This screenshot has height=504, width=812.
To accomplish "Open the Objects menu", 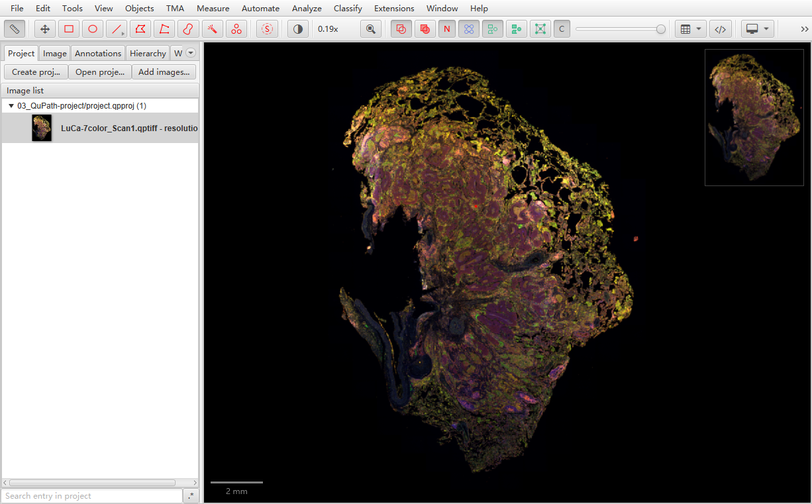I will 140,8.
